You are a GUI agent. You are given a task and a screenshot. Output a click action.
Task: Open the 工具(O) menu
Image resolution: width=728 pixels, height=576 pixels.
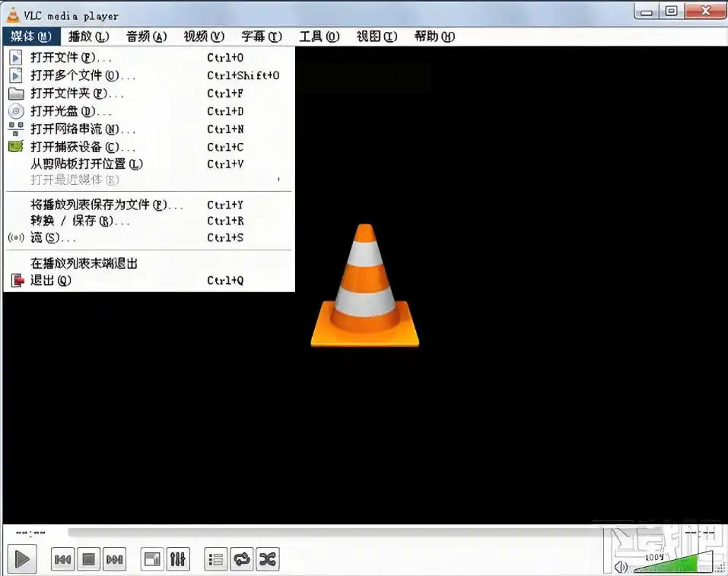pyautogui.click(x=319, y=37)
